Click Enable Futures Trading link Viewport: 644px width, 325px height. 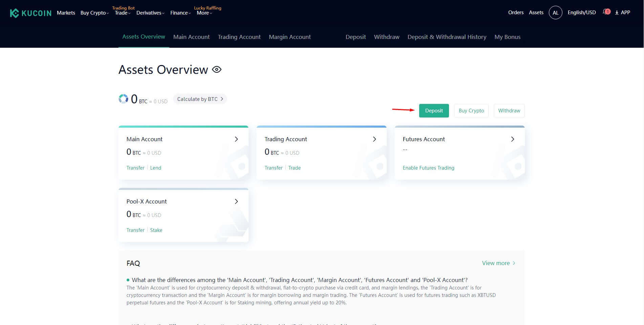[x=428, y=168]
